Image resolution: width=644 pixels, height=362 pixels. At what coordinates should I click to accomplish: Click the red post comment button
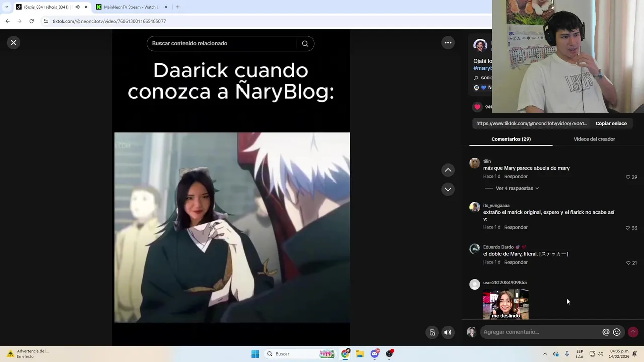point(633,332)
